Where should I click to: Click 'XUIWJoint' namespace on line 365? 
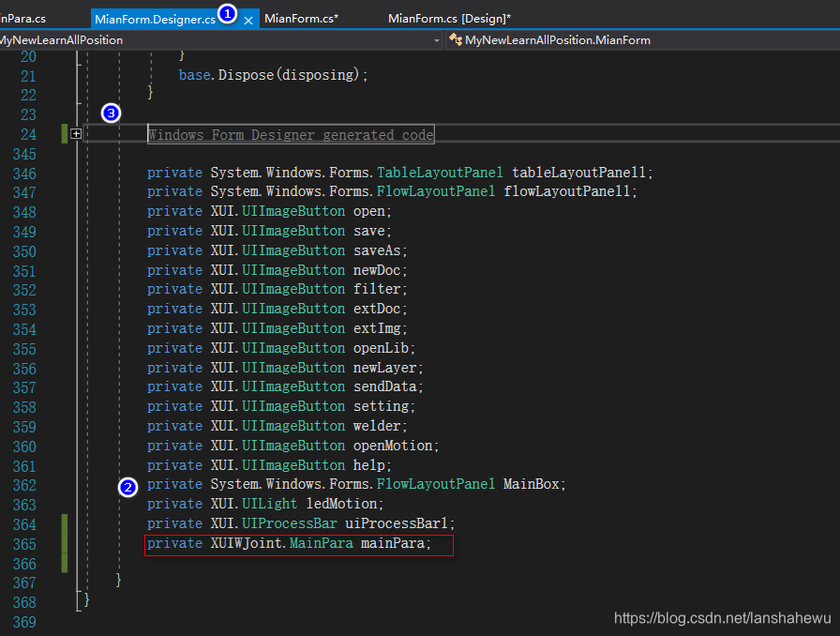point(246,543)
